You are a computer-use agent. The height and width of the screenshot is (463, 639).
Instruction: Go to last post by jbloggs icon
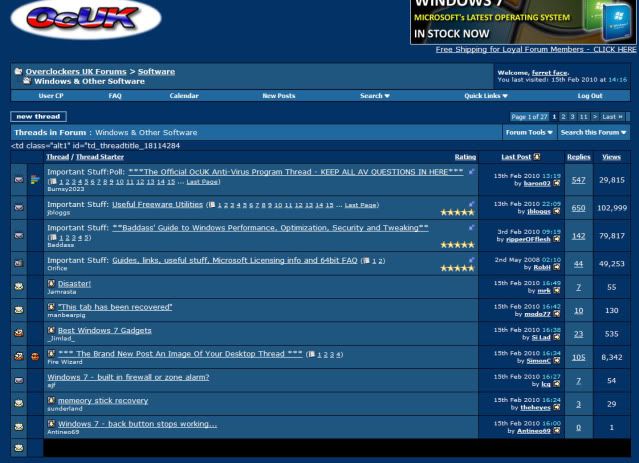point(557,212)
